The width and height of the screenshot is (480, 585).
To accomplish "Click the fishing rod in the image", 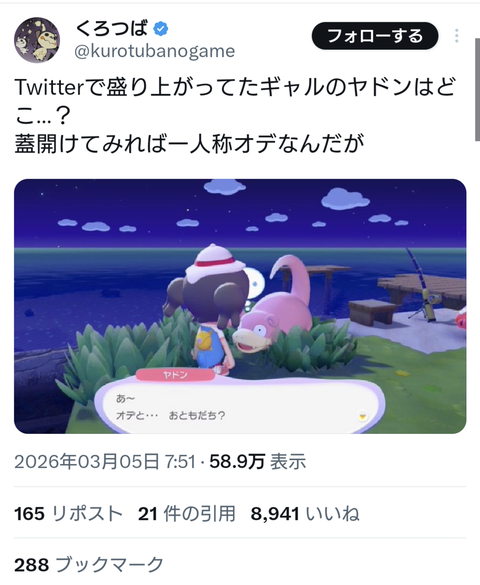I will click(x=424, y=285).
